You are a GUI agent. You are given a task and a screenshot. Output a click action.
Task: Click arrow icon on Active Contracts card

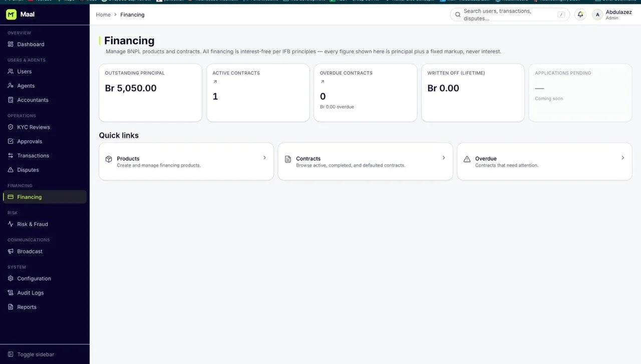(x=215, y=82)
